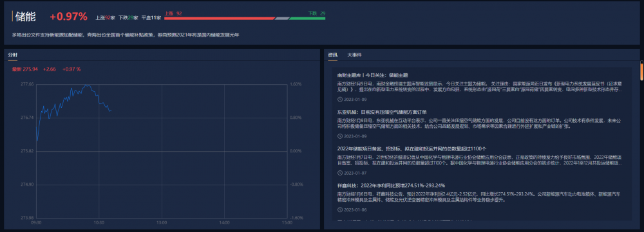Click the +0.97 % value above chart
This screenshot has width=644, height=232.
pyautogui.click(x=71, y=69)
